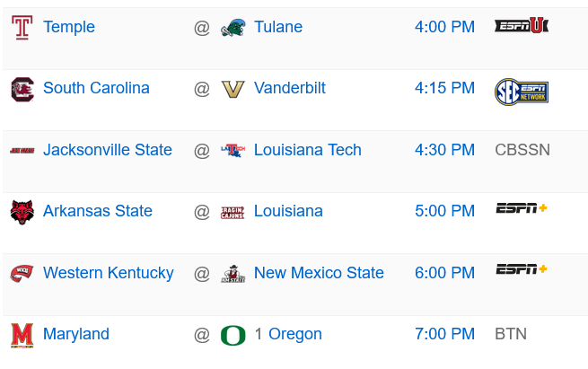588x369 pixels.
Task: Click the Western Kentucky logo
Action: click(22, 273)
